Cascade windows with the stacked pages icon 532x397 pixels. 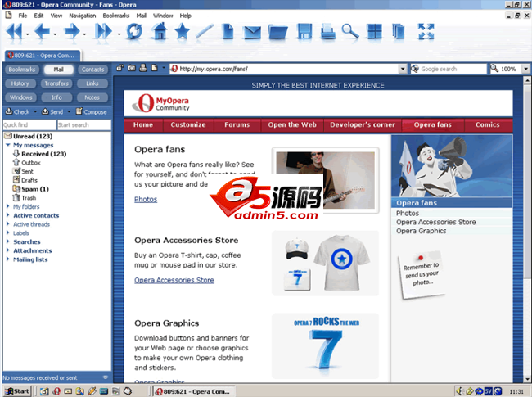tap(399, 32)
